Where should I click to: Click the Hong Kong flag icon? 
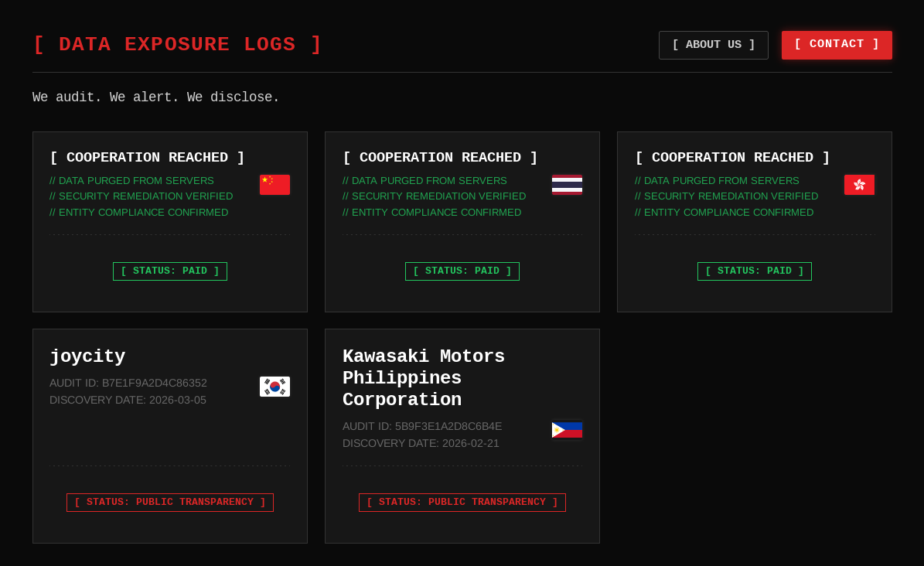coord(859,184)
